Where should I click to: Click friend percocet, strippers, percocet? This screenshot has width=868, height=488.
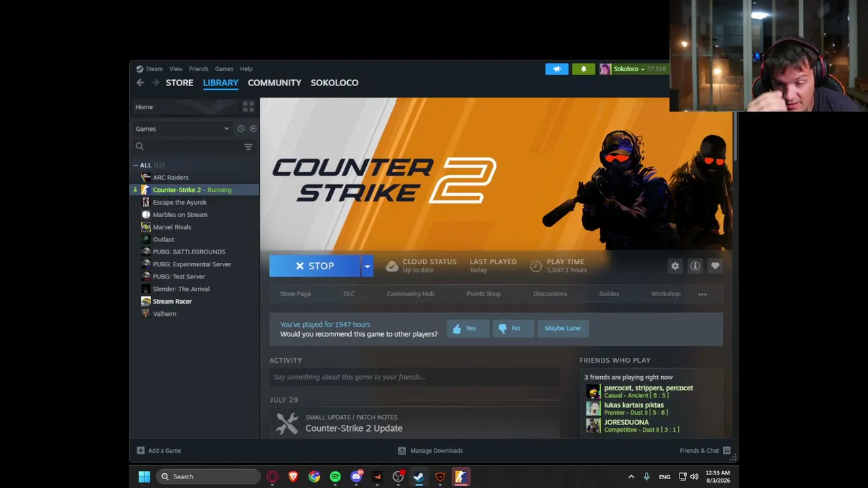point(648,388)
